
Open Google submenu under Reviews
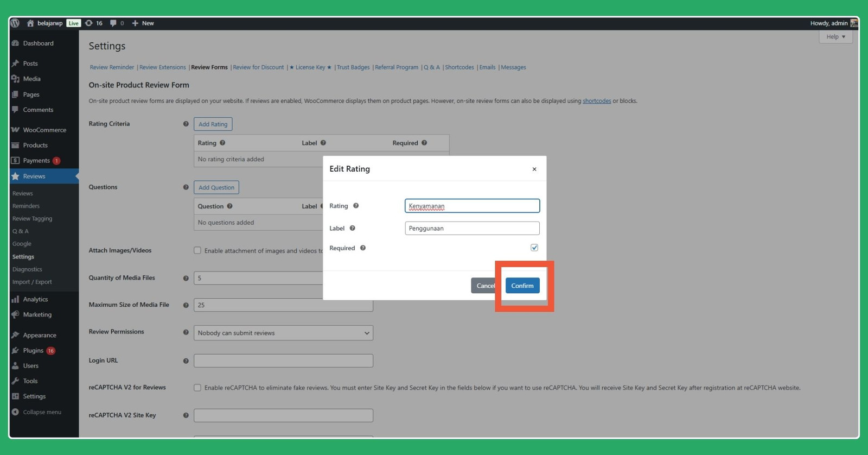coord(22,244)
